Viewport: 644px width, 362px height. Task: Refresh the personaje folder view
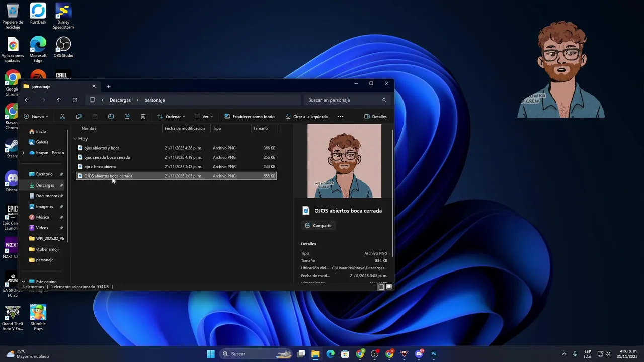pos(75,100)
